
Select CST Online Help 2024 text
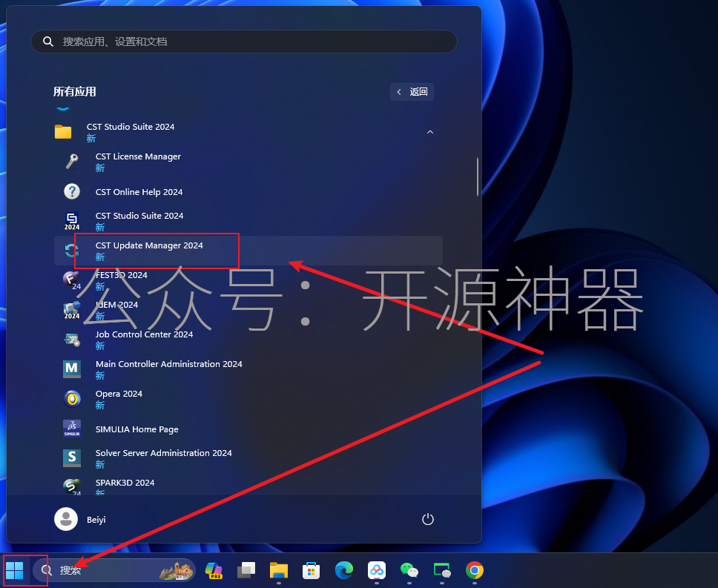point(139,192)
